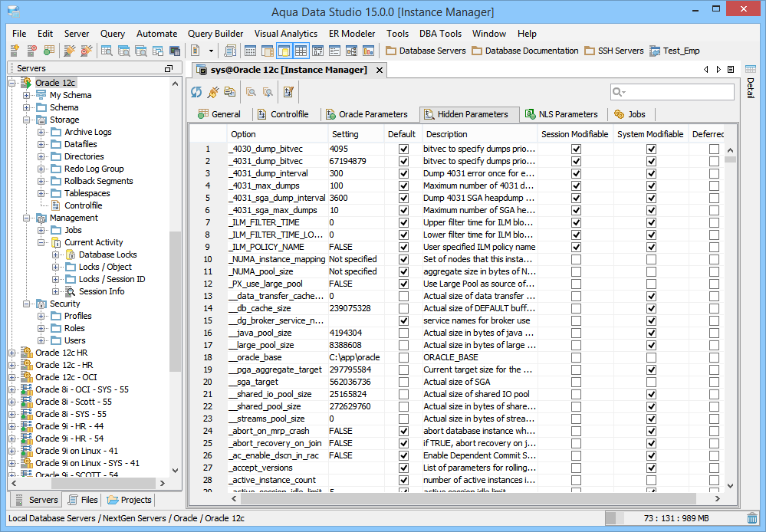Click the plug reconnect icon in Instance Manager
The image size is (766, 532).
(213, 92)
